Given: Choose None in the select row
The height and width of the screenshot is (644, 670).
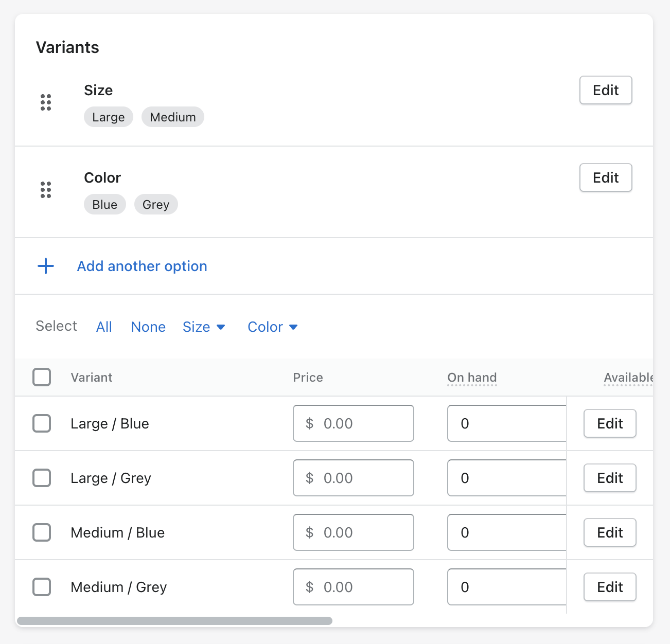Looking at the screenshot, I should [148, 327].
